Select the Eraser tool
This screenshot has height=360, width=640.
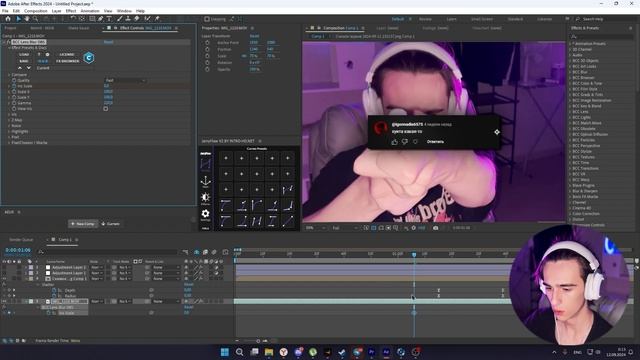coord(137,19)
